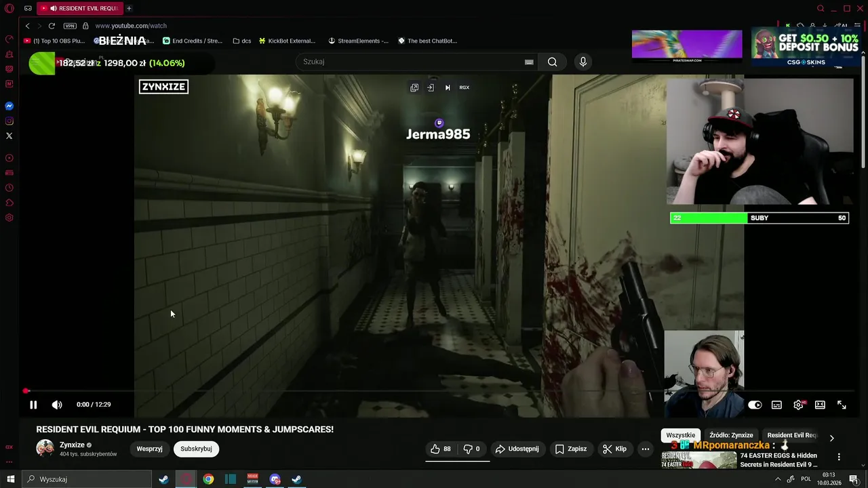
Task: Click the Wesprzyj button
Action: 149,449
